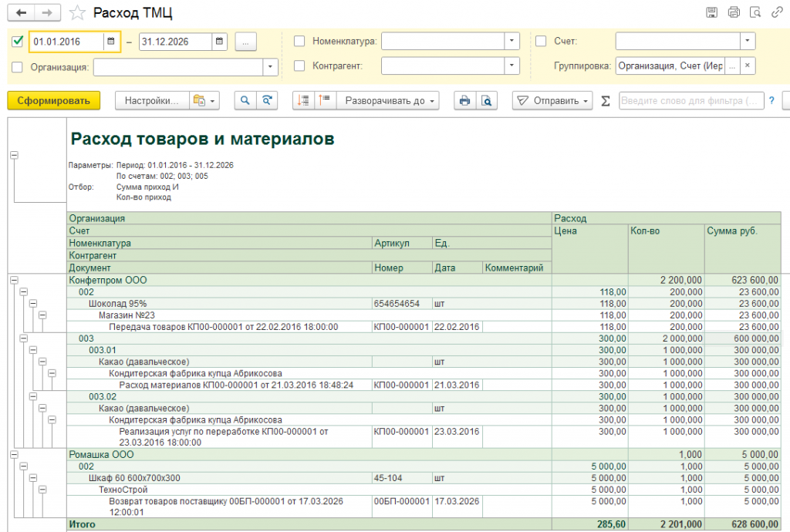Select the Реализация услуг по переработке row
Screen dimensions: 790x532
223,437
